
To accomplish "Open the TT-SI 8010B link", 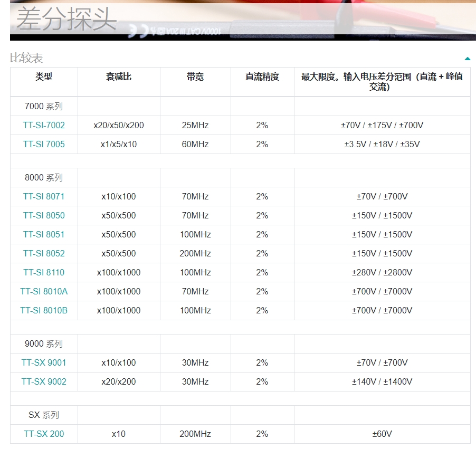I will (44, 310).
